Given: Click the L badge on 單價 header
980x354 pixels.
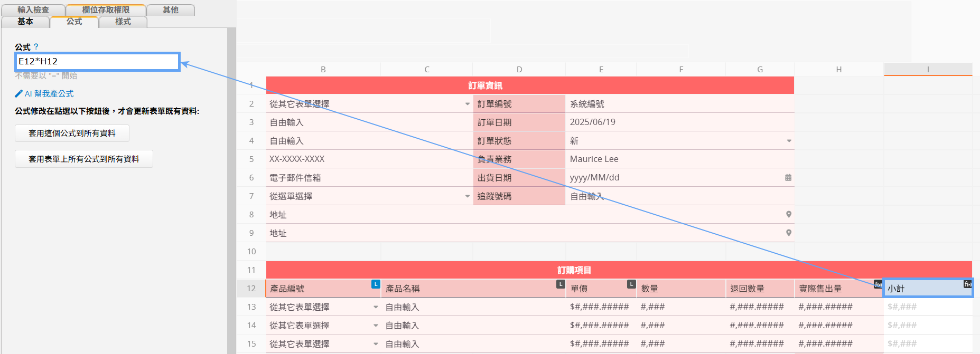Looking at the screenshot, I should pos(631,284).
